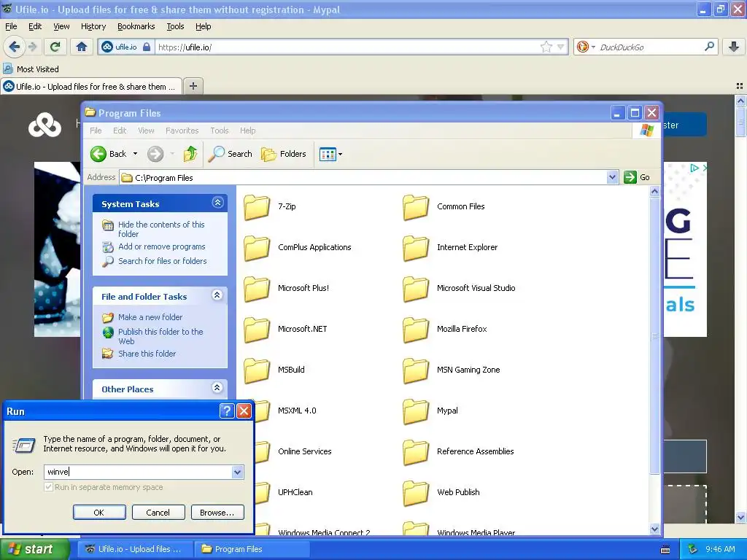This screenshot has height=560, width=747.
Task: Select the MSBuild folder
Action: click(x=274, y=370)
